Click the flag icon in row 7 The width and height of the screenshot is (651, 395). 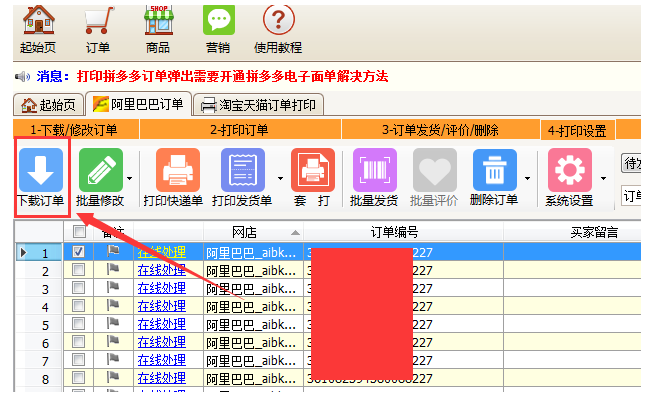(x=113, y=360)
